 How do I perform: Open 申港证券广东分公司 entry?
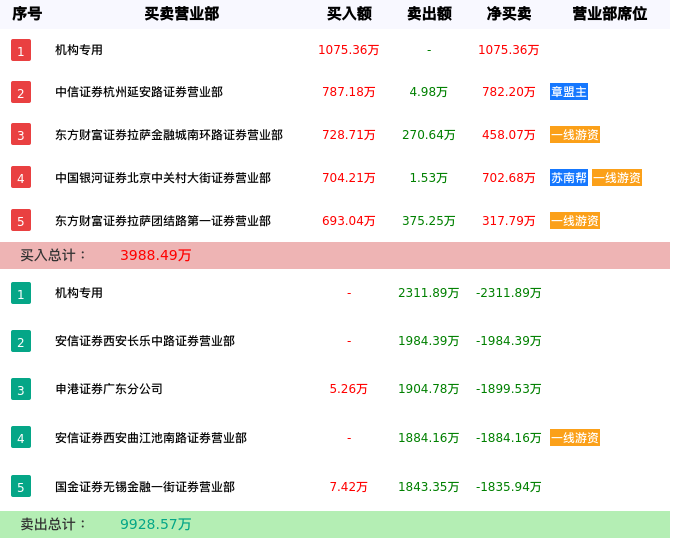[109, 389]
